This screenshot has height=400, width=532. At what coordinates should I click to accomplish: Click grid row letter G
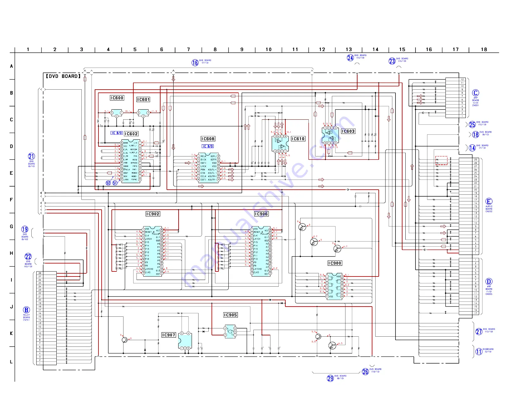11,226
